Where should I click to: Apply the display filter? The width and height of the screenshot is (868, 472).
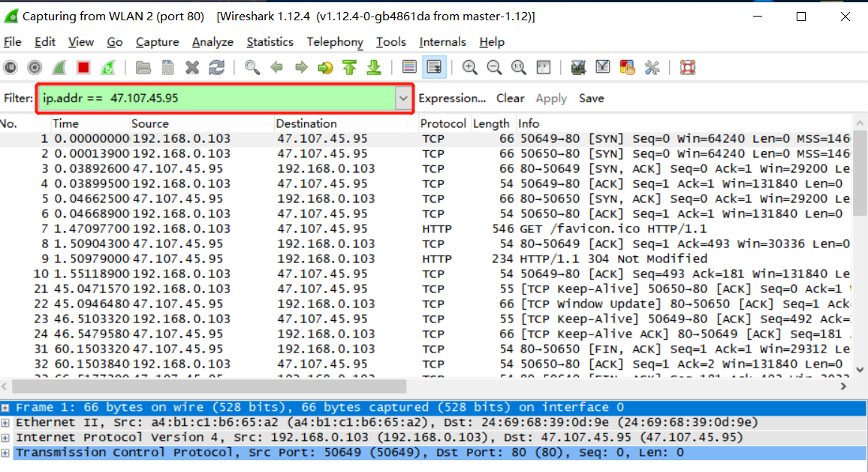coord(551,98)
